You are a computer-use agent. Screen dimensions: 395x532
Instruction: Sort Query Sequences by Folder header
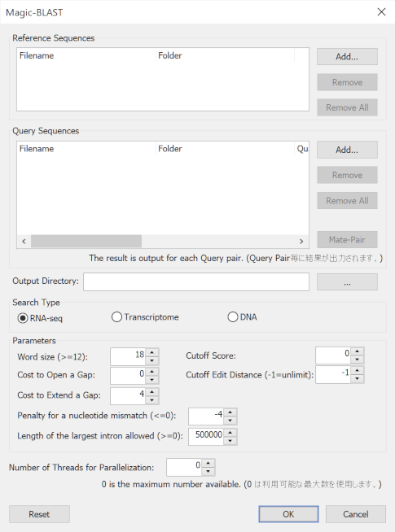(x=225, y=149)
